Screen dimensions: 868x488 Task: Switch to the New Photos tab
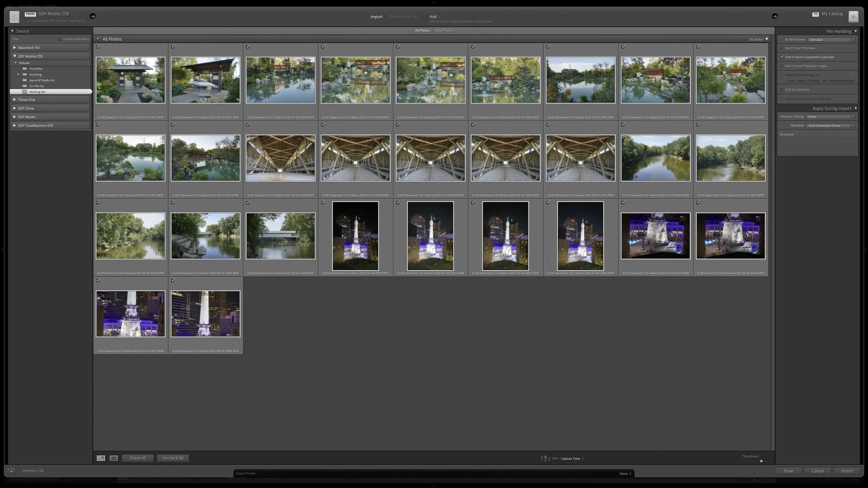point(444,31)
